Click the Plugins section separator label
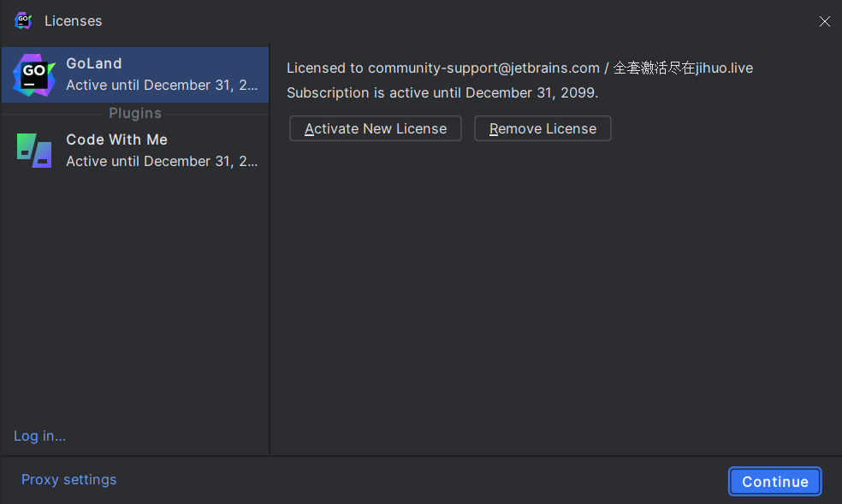Viewport: 842px width, 504px height. click(x=135, y=113)
